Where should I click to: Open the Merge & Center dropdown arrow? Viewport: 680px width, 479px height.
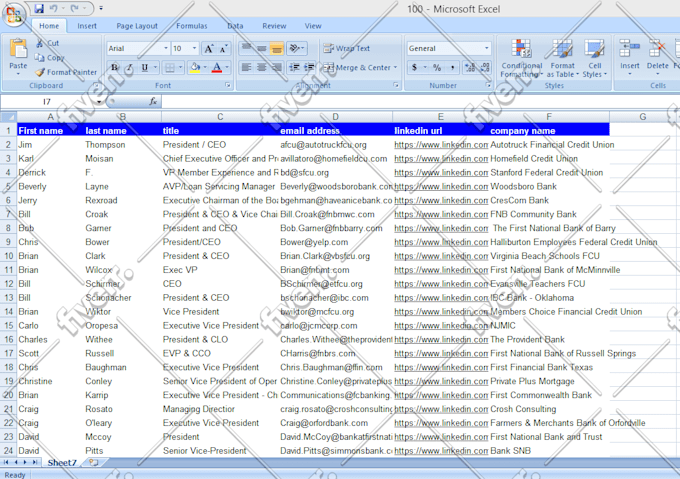(395, 68)
